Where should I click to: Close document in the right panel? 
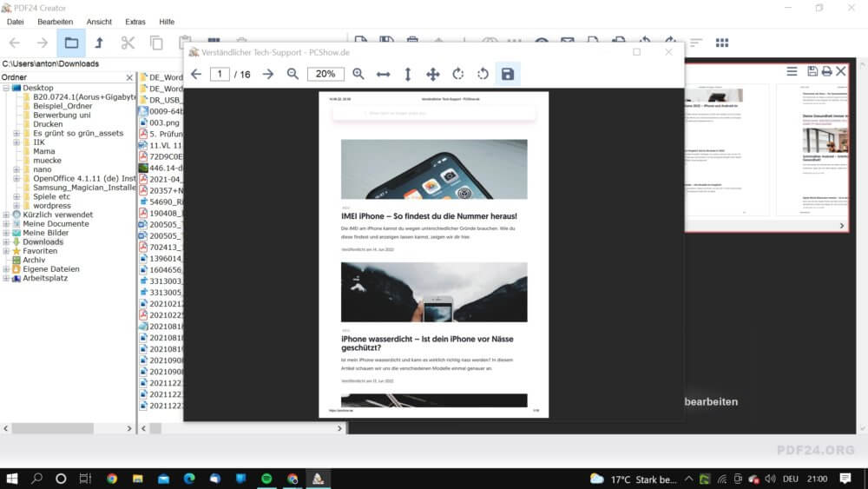tap(841, 71)
